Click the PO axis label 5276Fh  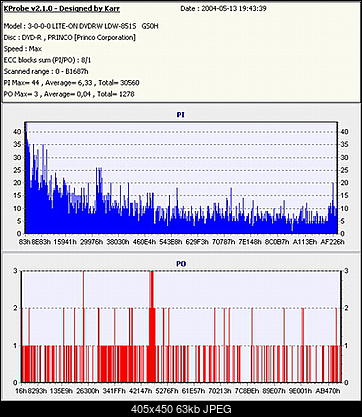click(167, 390)
